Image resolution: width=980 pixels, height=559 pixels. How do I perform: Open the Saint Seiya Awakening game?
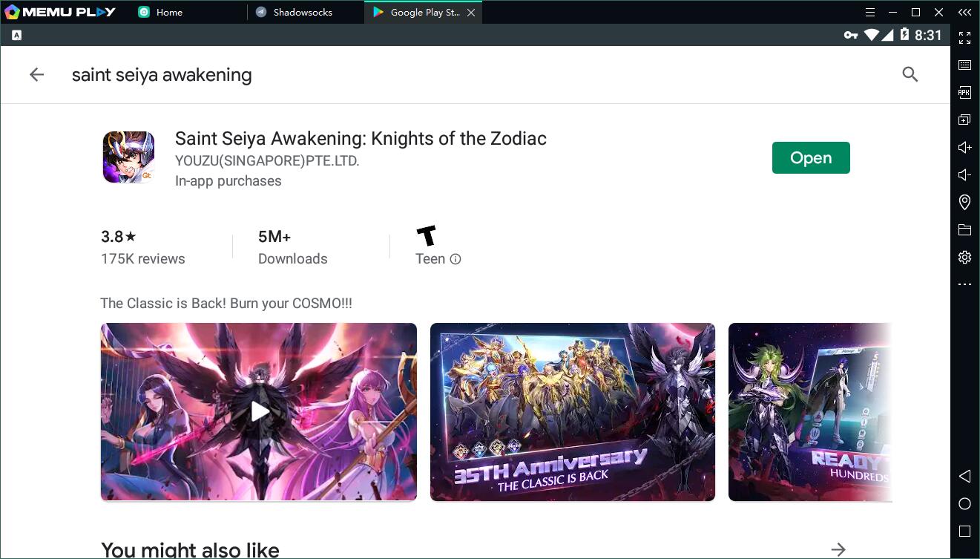[810, 157]
